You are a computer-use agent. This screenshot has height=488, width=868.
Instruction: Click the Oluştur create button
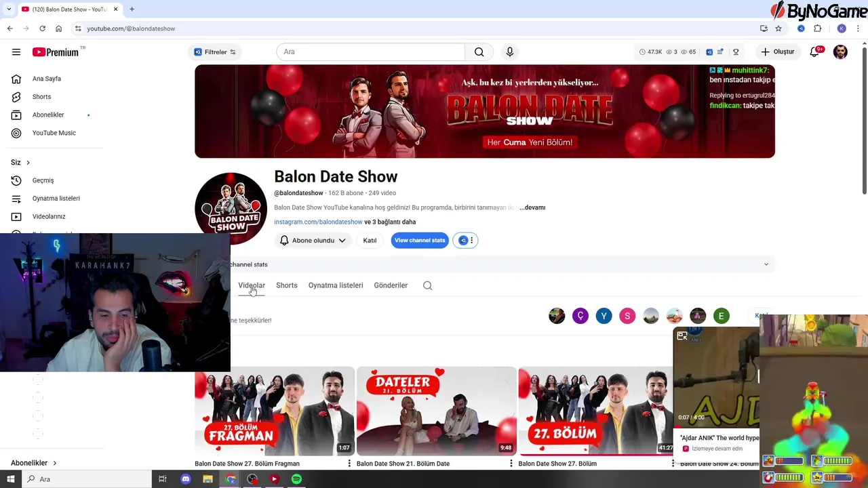(x=777, y=52)
